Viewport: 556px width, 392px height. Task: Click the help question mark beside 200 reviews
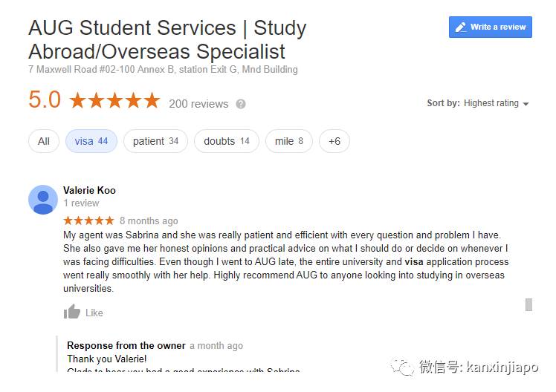[241, 104]
